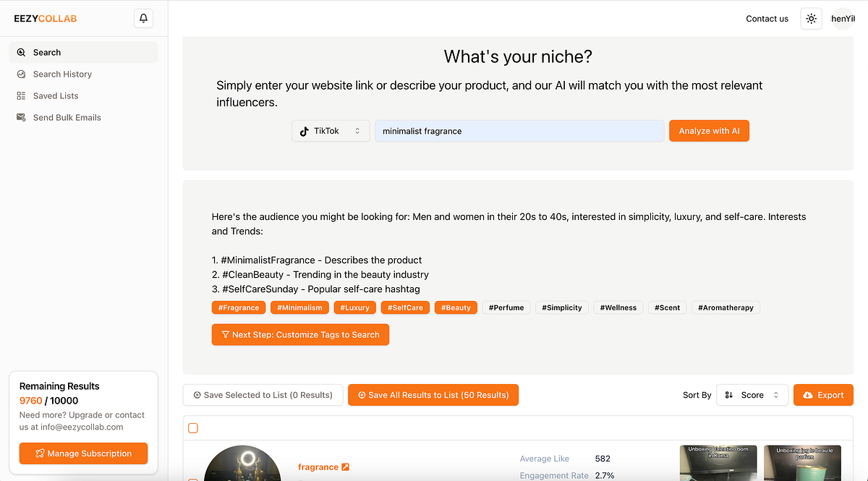
Task: Click Next Step: Customize Tags to Search
Action: coord(300,334)
